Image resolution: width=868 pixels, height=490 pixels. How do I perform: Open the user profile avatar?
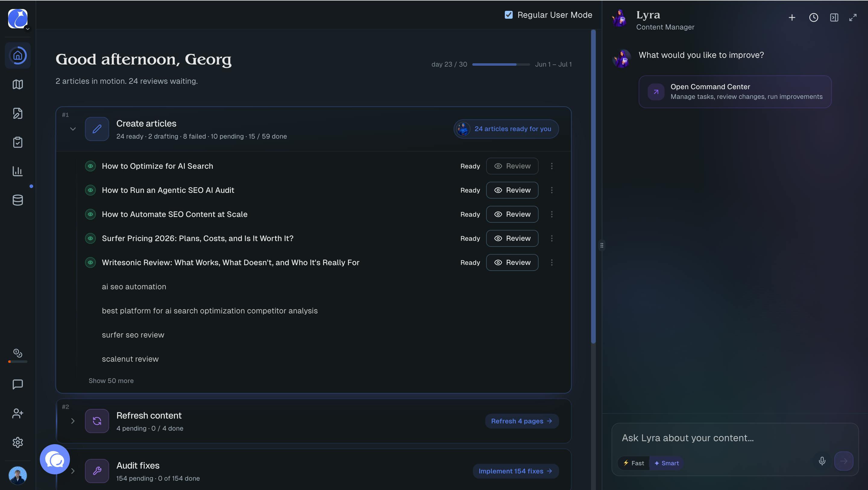tap(18, 475)
